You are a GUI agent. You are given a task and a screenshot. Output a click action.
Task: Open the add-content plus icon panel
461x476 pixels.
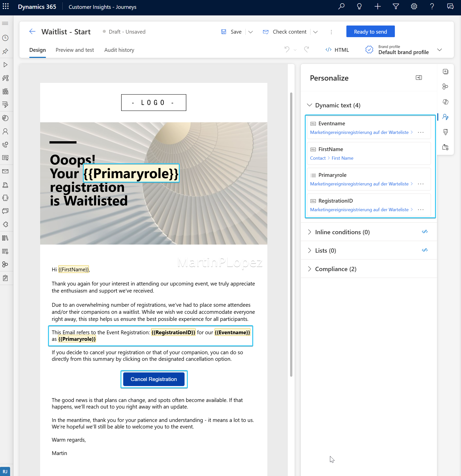point(446,72)
